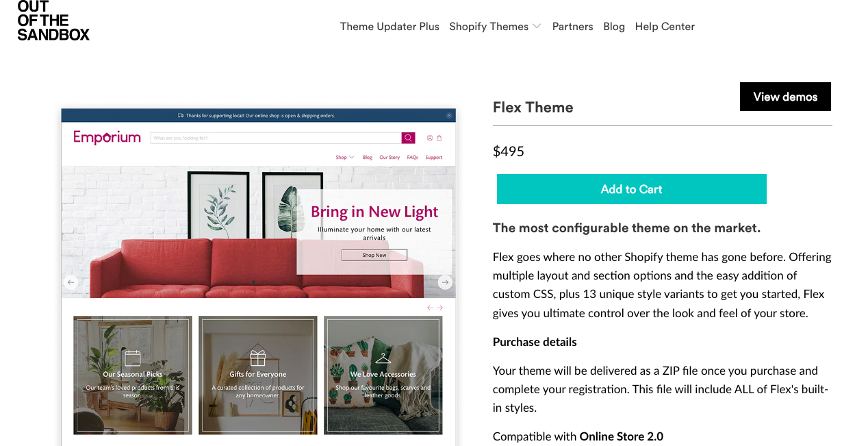Open the Partners menu item
868x446 pixels.
pyautogui.click(x=572, y=26)
